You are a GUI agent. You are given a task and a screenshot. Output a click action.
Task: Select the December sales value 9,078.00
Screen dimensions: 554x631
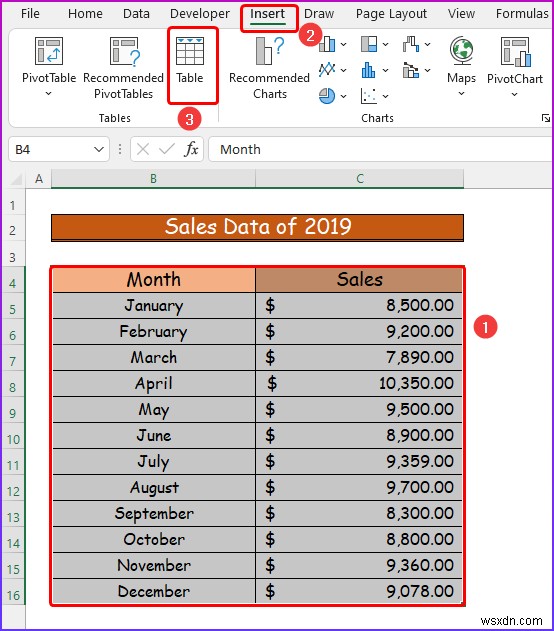359,592
